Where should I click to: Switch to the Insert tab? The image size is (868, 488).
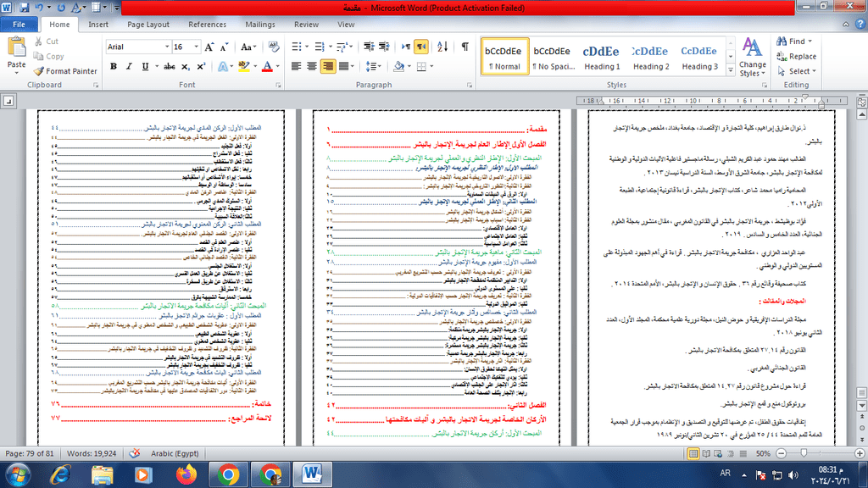(x=98, y=25)
